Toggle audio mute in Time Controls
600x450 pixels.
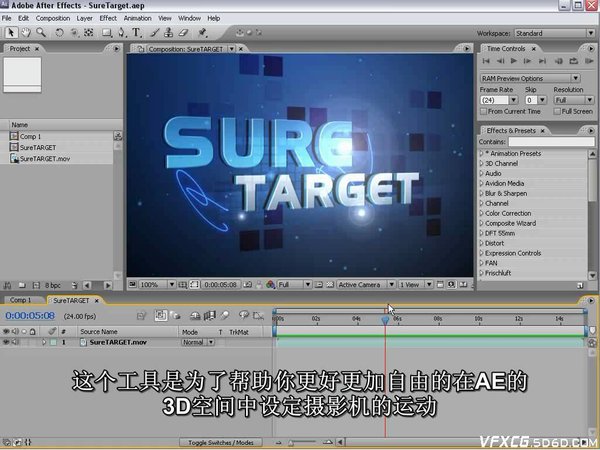559,61
